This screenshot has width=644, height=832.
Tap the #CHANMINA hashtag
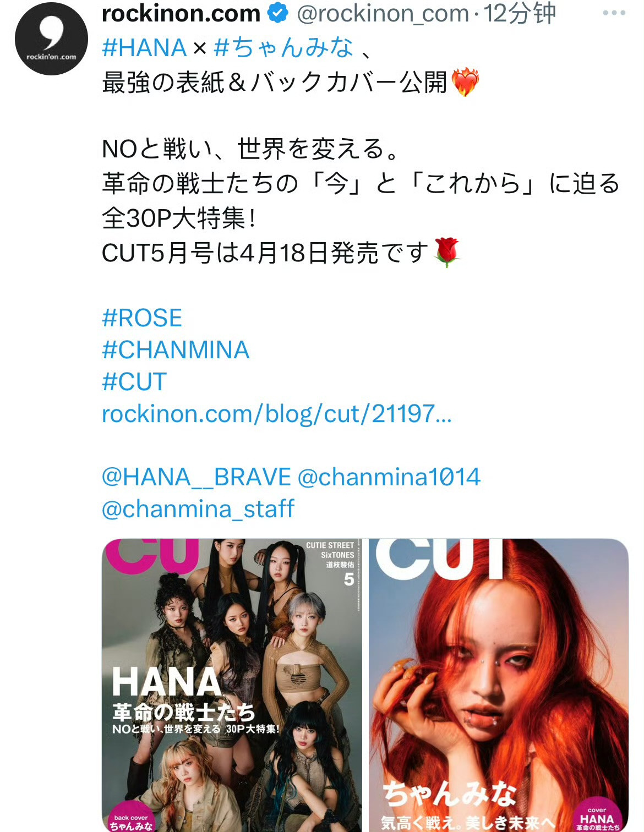176,350
